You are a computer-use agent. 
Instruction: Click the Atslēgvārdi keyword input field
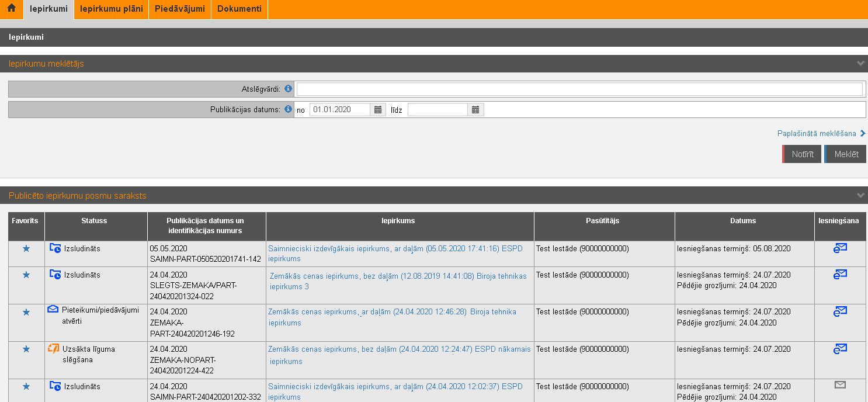point(579,89)
